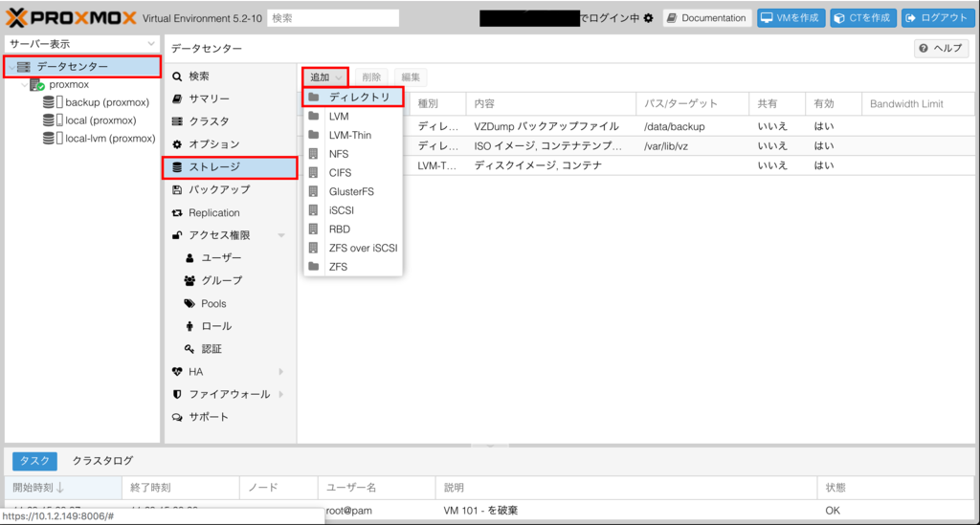Image resolution: width=980 pixels, height=525 pixels.
Task: Click the magnifier icon beside 検索
Action: click(x=177, y=77)
